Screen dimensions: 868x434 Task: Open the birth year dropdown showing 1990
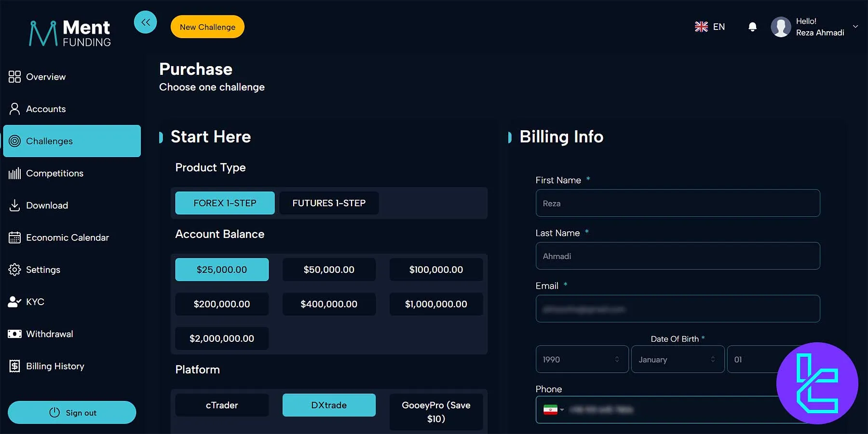[582, 360]
